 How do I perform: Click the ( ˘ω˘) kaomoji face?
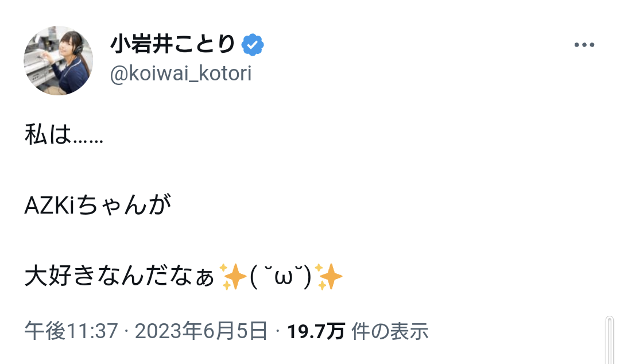pyautogui.click(x=281, y=278)
